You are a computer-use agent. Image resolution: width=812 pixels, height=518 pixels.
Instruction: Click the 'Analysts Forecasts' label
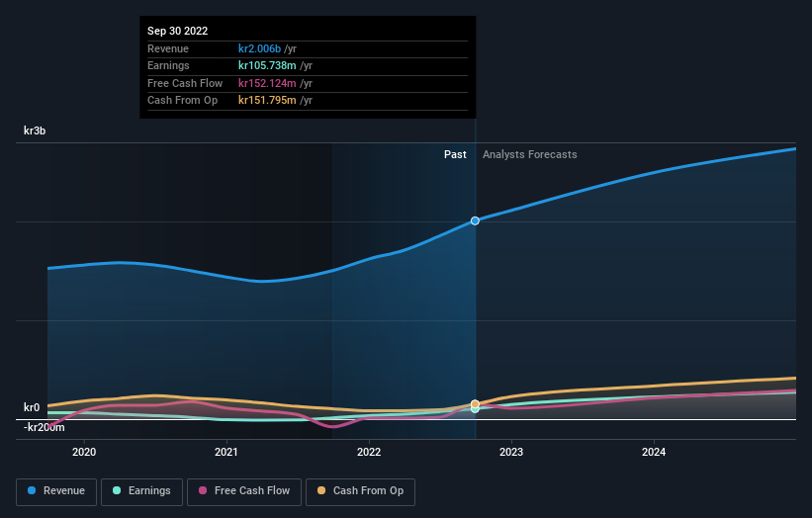coord(530,155)
